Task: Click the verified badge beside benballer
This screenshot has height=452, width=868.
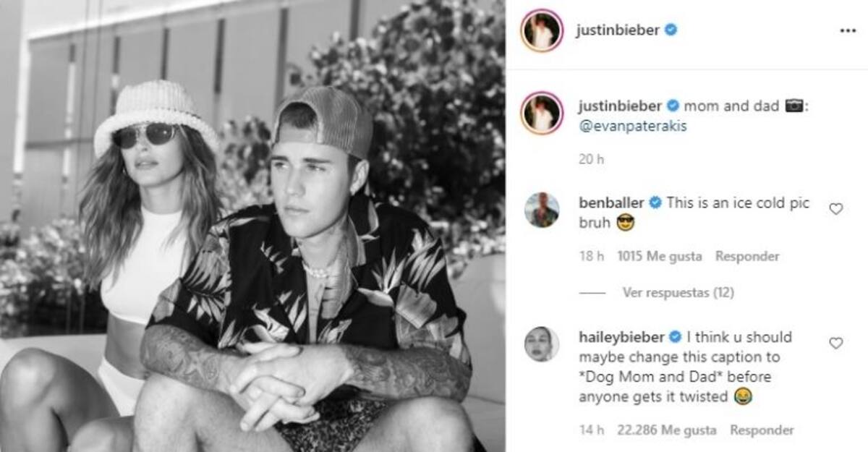Action: (655, 202)
